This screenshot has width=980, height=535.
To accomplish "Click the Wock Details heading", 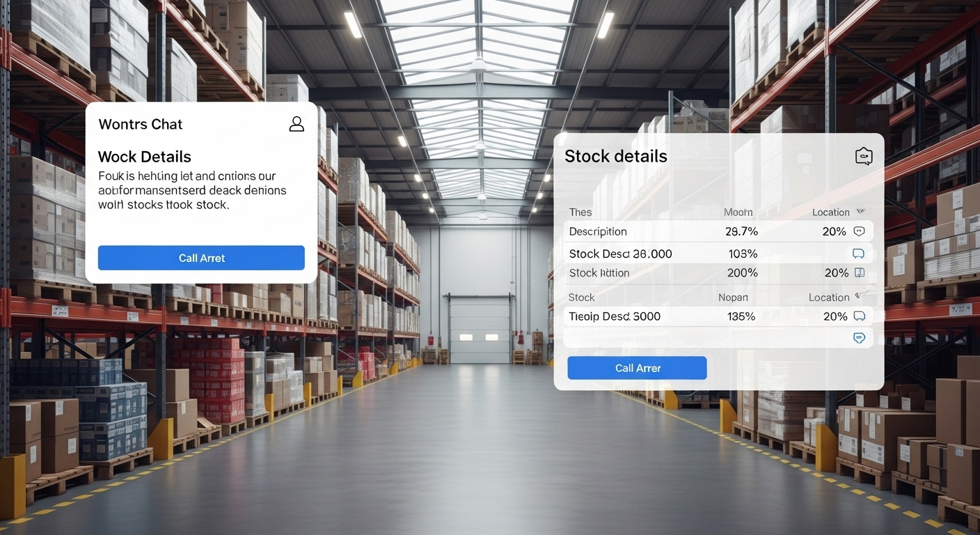I will (x=144, y=157).
